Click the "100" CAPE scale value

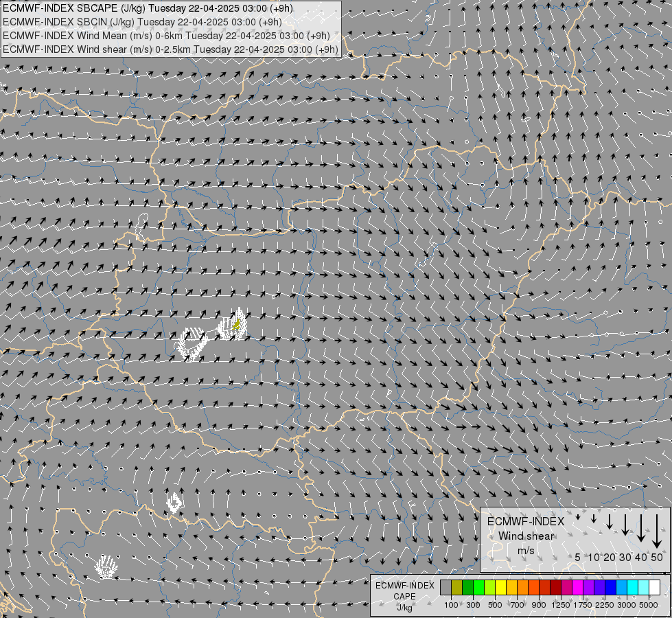pyautogui.click(x=451, y=605)
